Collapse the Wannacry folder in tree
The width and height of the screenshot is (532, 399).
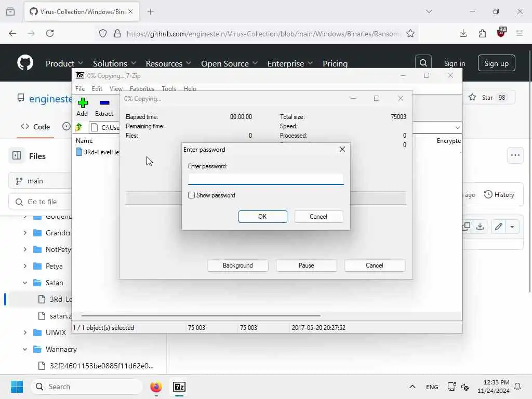click(25, 349)
